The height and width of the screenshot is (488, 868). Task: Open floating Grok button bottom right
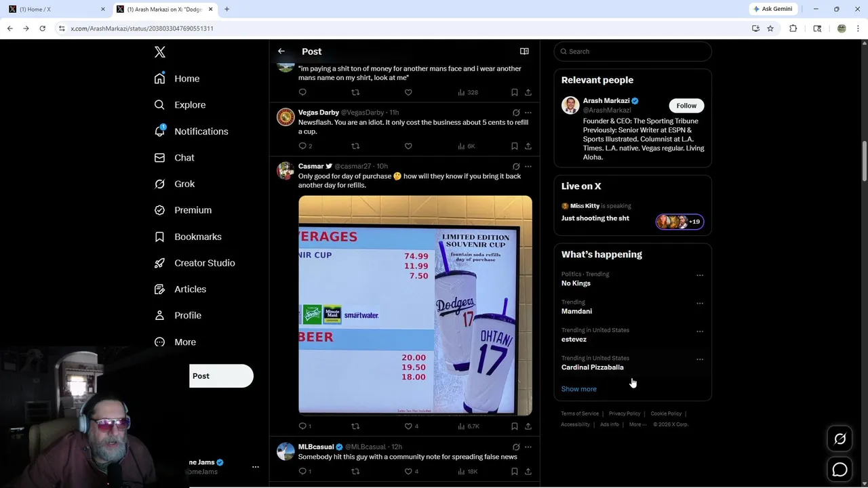pos(840,439)
